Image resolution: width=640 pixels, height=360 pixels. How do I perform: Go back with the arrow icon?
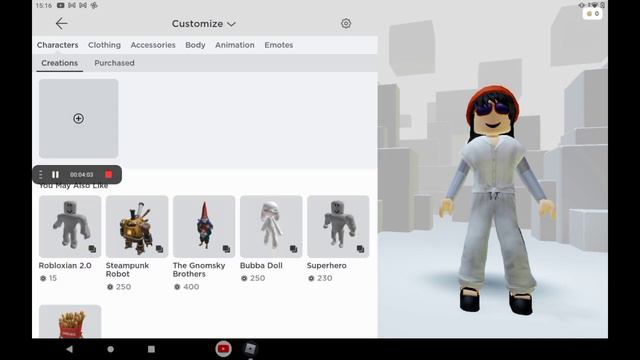coord(62,24)
